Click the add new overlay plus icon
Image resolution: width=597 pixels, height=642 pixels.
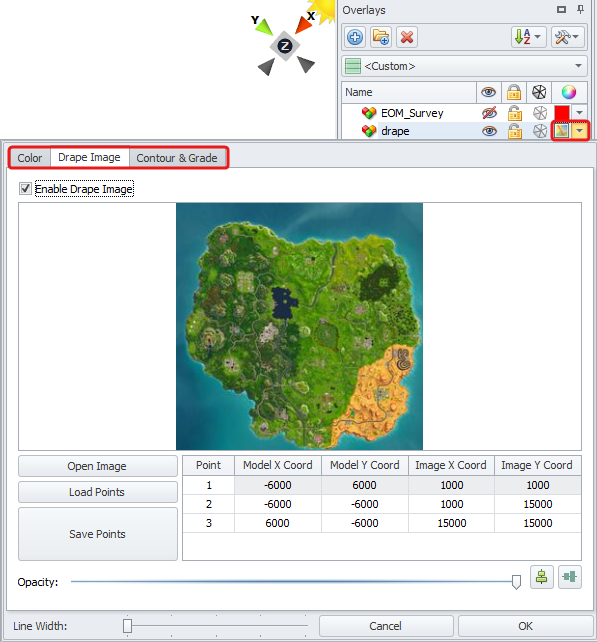pyautogui.click(x=355, y=37)
